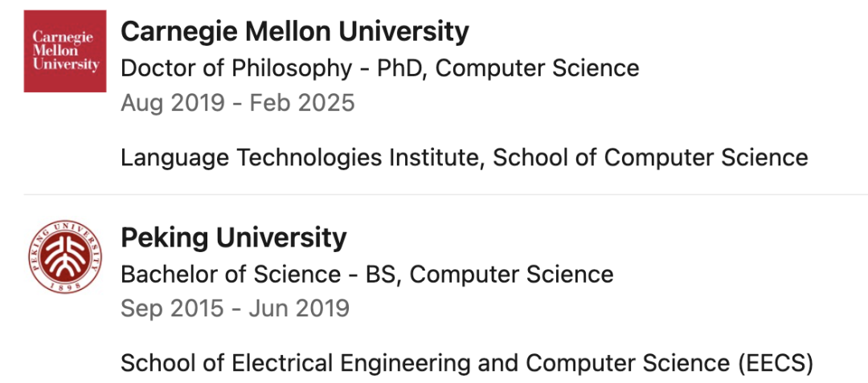Viewport: 868px width, 383px height.
Task: Click the divider line between education entries
Action: pos(445,194)
